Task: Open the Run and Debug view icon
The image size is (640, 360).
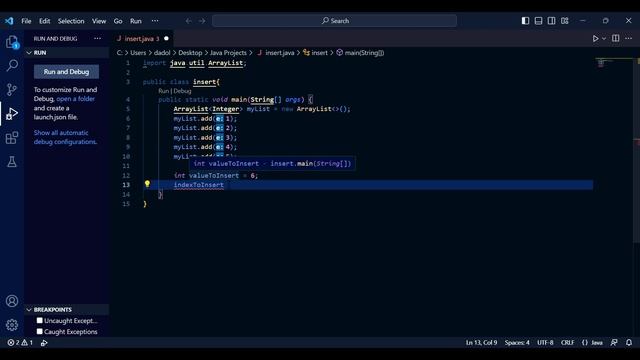Action: click(12, 113)
